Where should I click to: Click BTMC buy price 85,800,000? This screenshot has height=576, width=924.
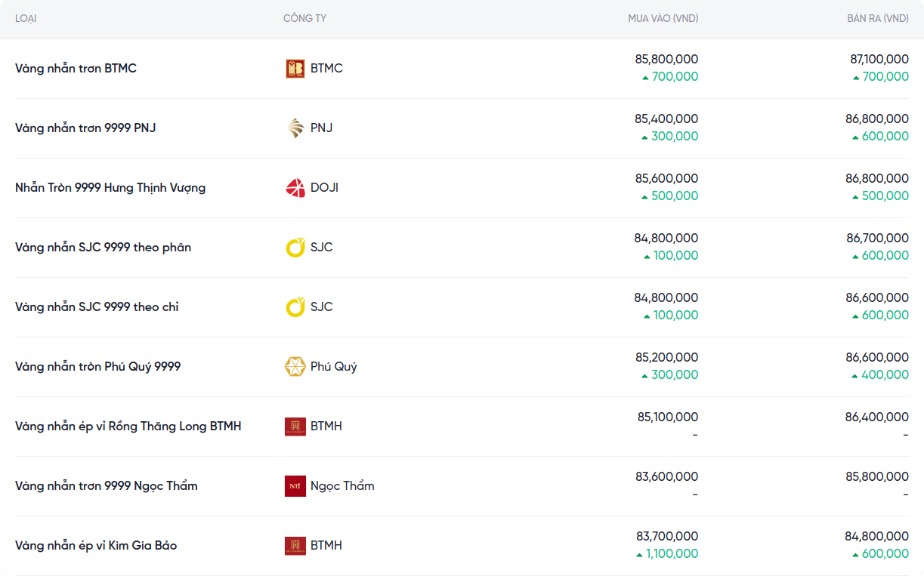coord(666,59)
